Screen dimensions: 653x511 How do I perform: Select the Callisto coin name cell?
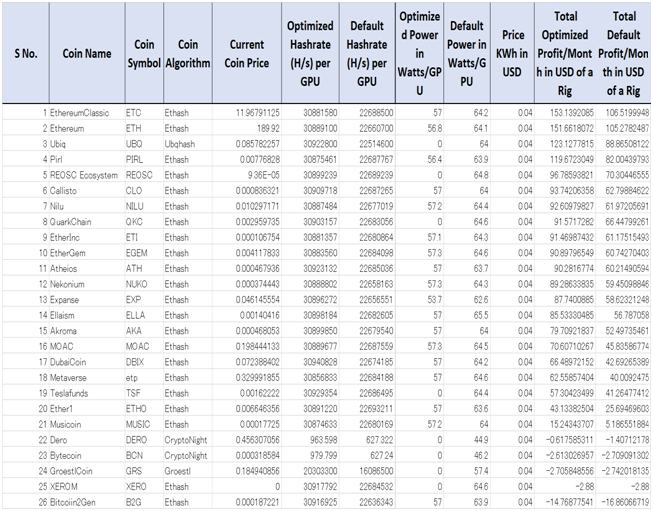(87, 191)
